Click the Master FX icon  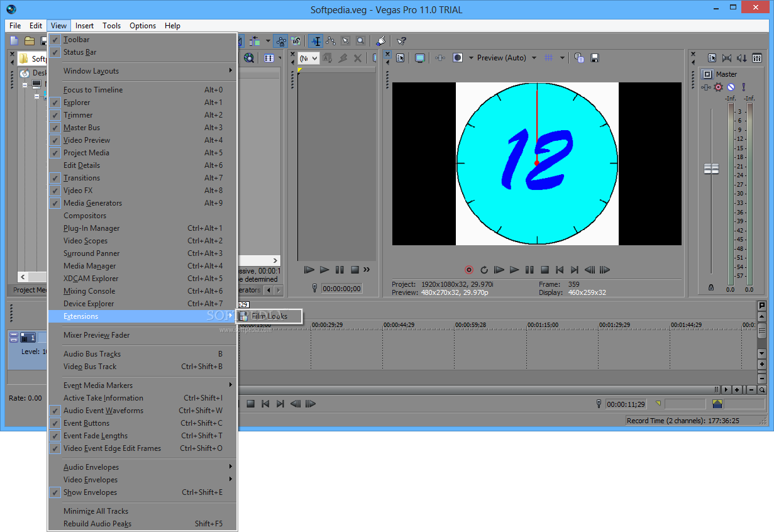click(x=707, y=87)
